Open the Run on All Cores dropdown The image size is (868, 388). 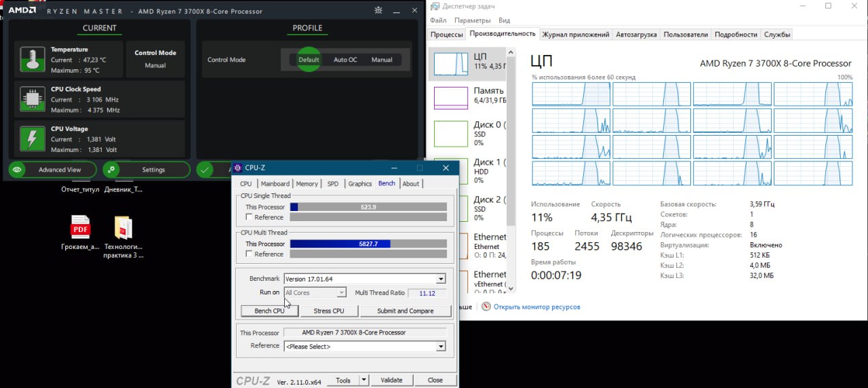tap(341, 292)
